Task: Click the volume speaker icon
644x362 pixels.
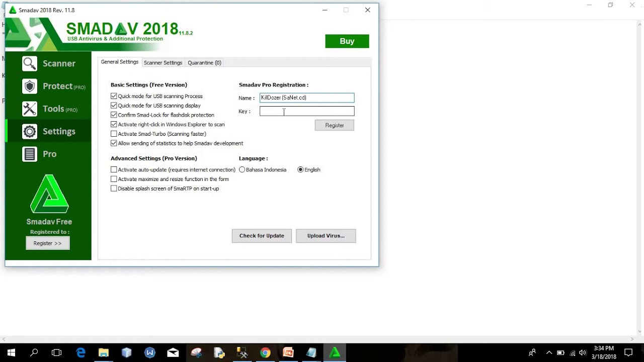Action: [x=583, y=353]
